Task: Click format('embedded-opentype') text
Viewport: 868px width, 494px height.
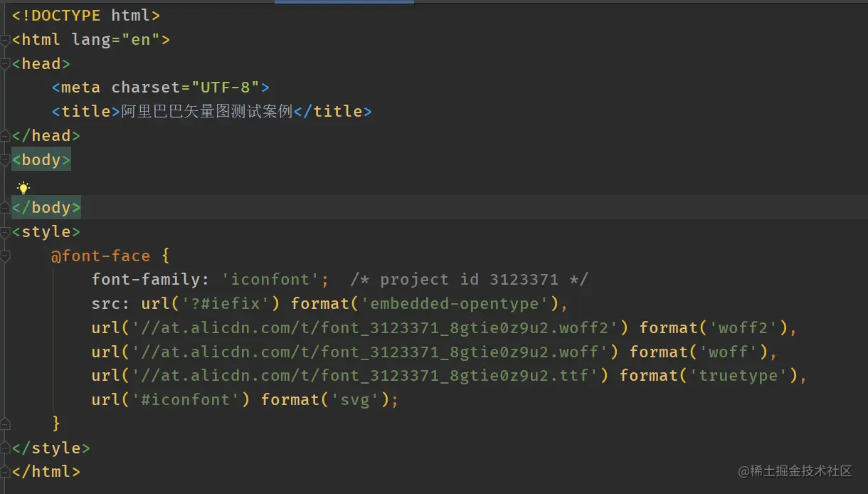Action: coord(425,304)
